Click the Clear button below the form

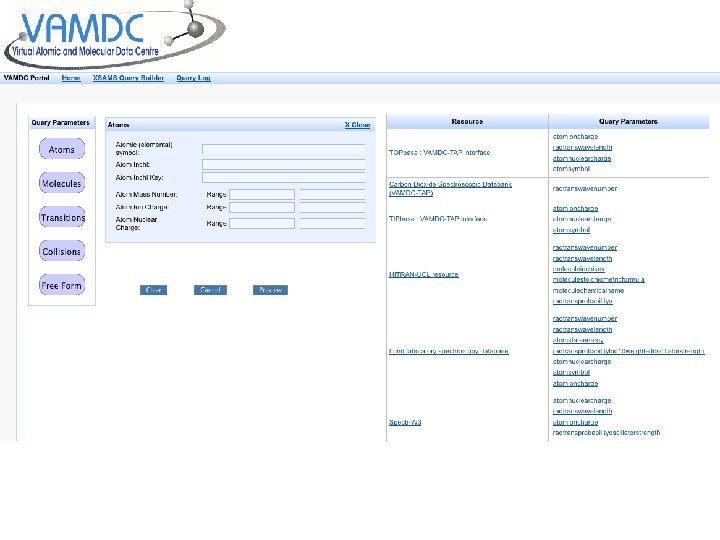(153, 290)
